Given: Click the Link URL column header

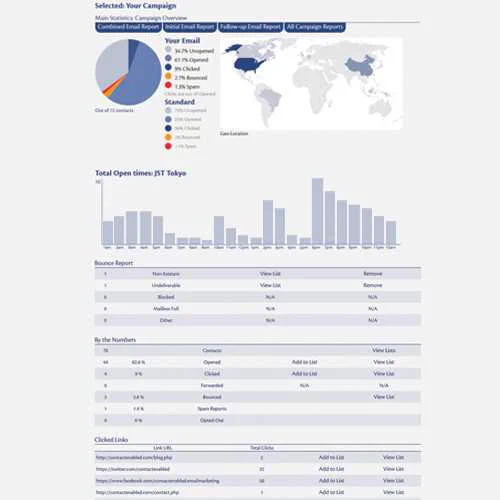Looking at the screenshot, I should pyautogui.click(x=163, y=448).
